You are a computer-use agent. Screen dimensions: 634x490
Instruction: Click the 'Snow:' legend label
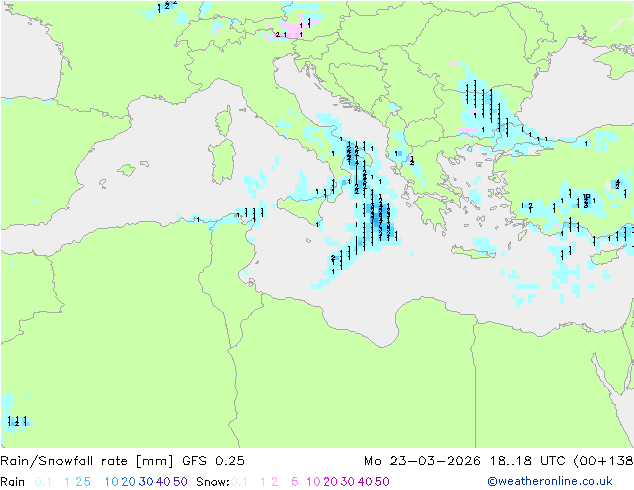(213, 482)
